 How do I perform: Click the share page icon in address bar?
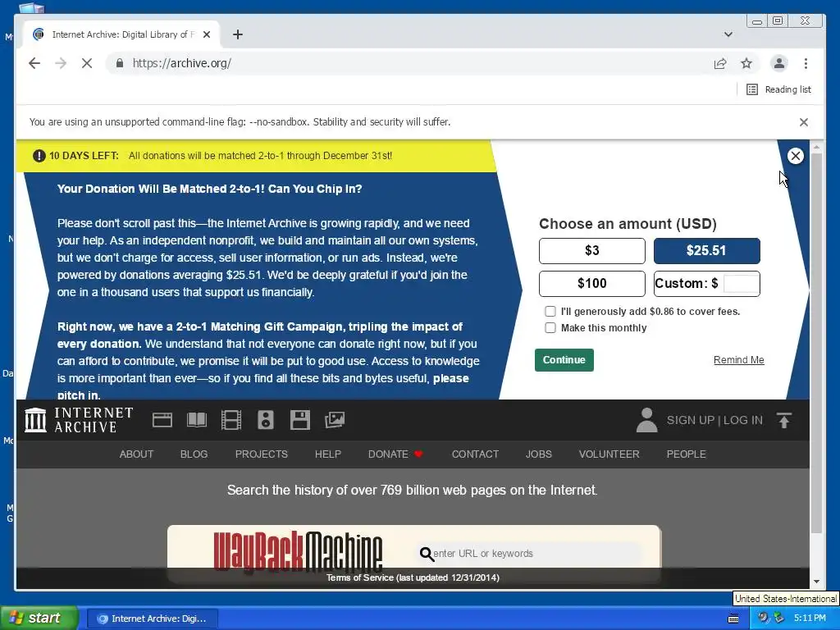click(x=720, y=63)
